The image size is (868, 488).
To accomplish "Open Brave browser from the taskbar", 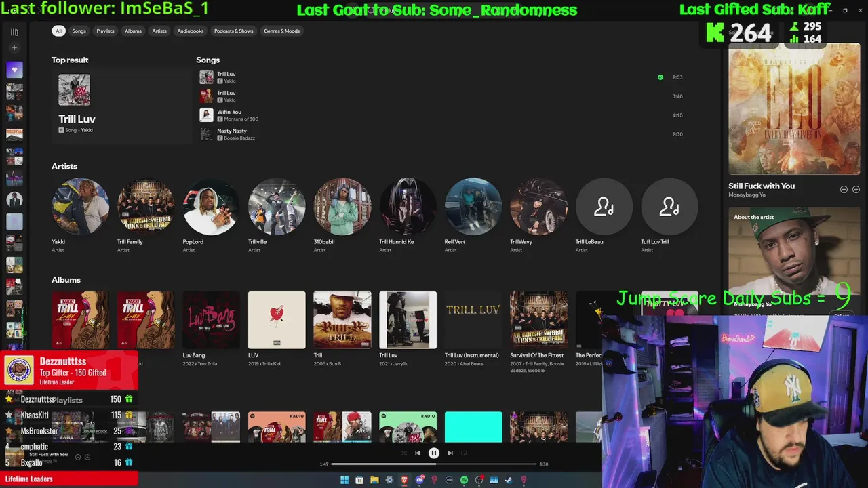I will pos(404,480).
